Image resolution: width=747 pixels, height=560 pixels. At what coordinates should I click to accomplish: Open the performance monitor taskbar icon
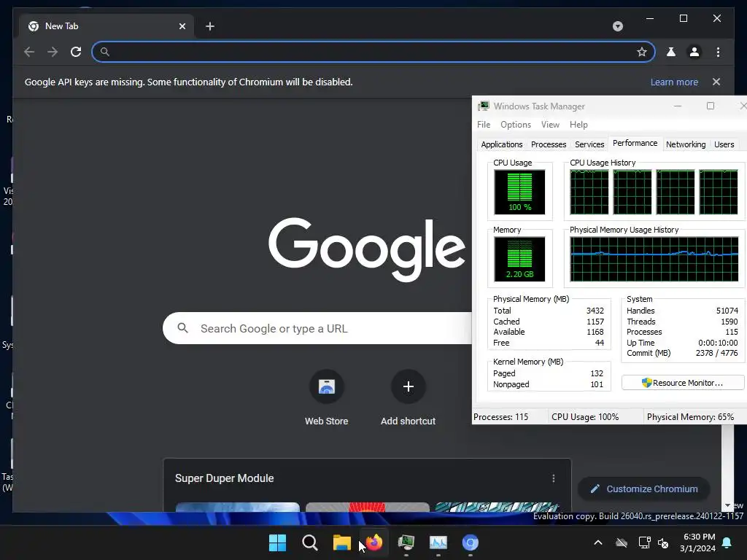point(438,542)
